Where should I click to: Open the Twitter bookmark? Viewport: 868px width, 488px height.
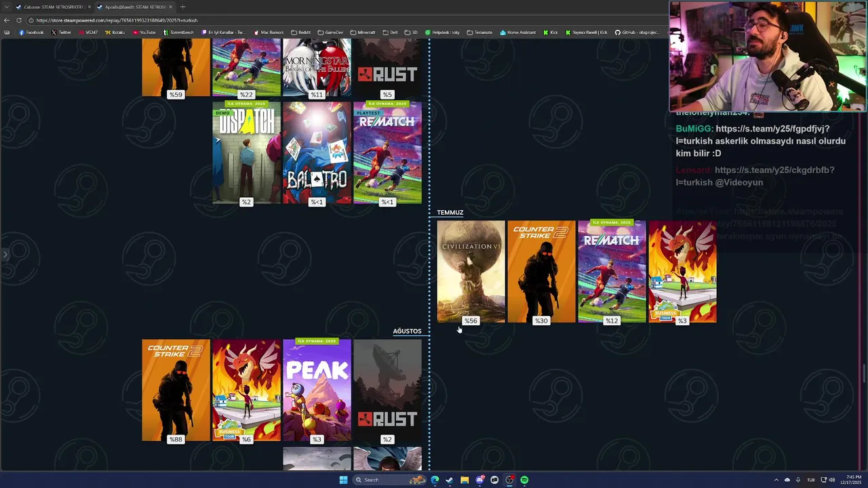(61, 33)
